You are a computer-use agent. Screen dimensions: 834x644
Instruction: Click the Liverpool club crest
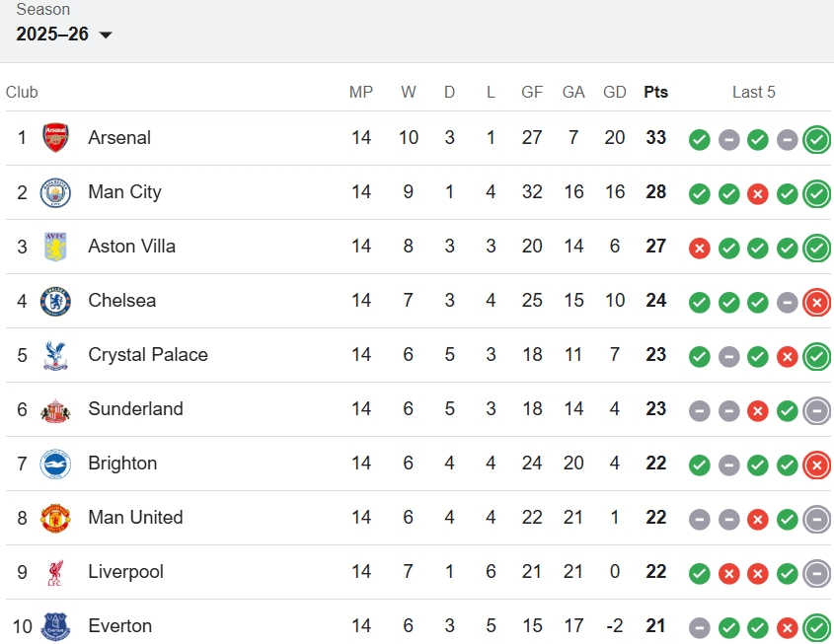pyautogui.click(x=55, y=572)
